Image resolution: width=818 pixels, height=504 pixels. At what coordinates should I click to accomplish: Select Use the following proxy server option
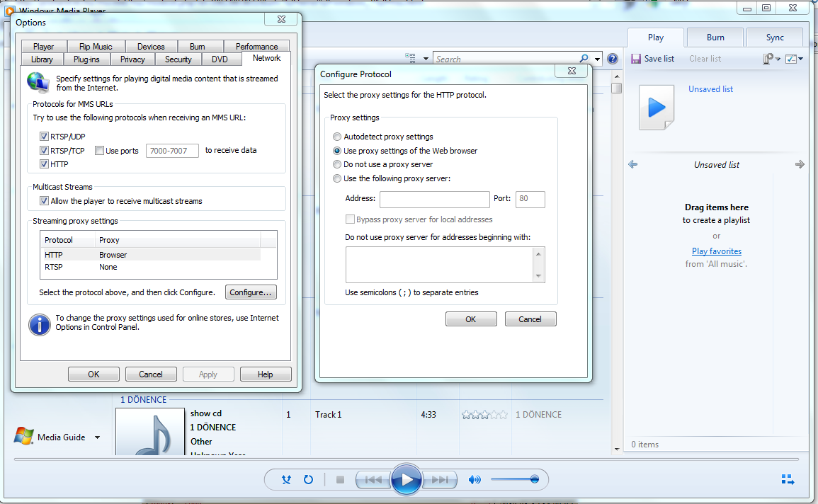pos(337,178)
